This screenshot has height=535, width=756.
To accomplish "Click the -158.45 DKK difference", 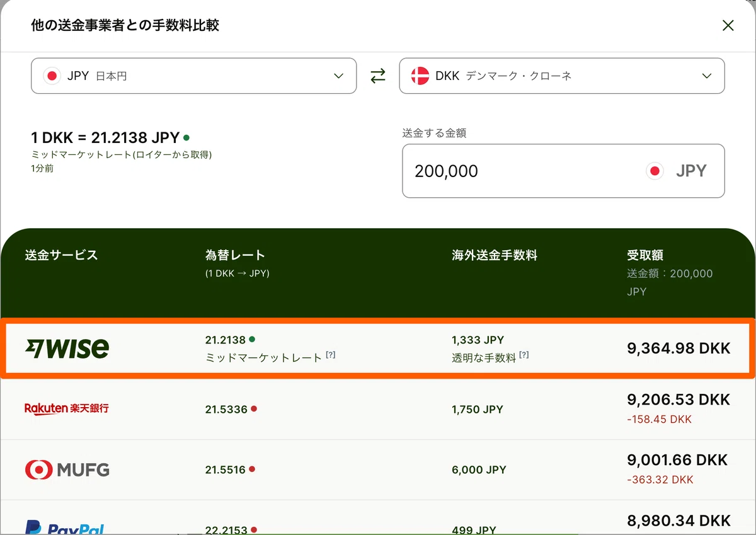I will tap(659, 419).
